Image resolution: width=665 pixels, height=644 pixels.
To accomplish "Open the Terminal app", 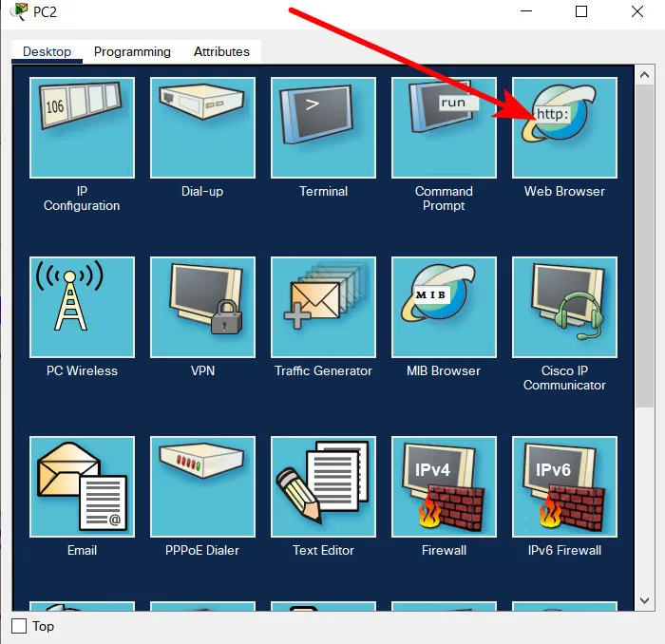I will [323, 127].
